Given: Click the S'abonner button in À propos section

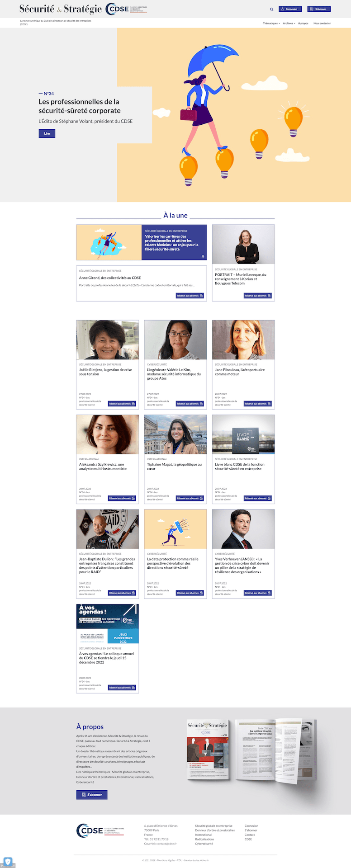Looking at the screenshot, I should click(x=92, y=794).
